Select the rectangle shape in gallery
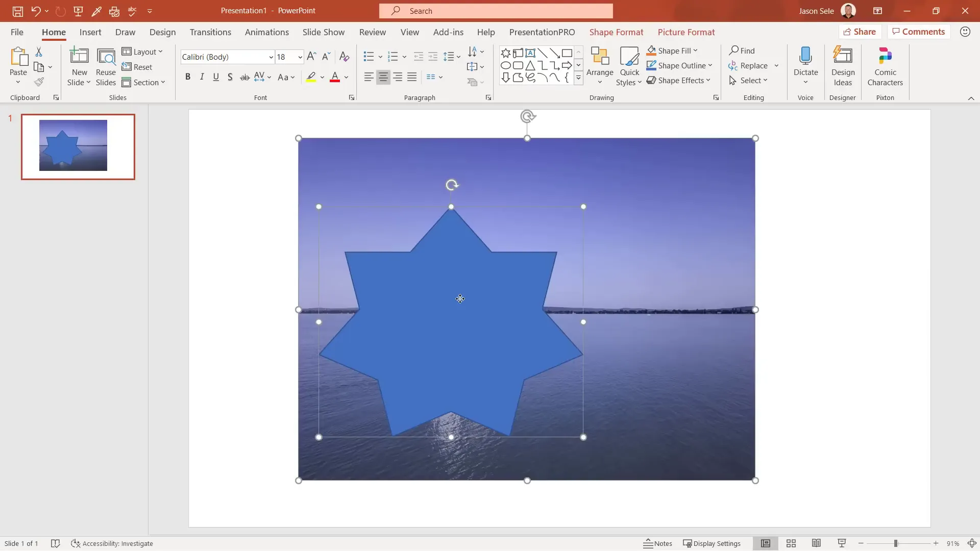Image resolution: width=980 pixels, height=551 pixels. (x=567, y=53)
